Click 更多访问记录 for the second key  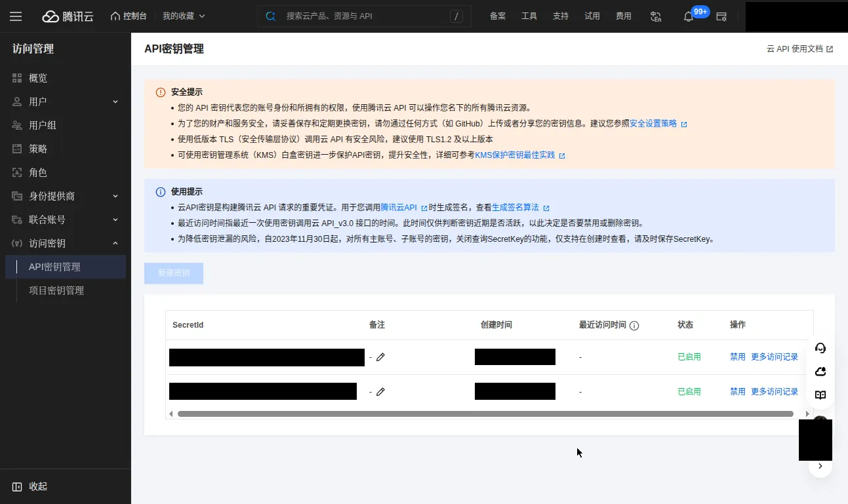pyautogui.click(x=775, y=391)
